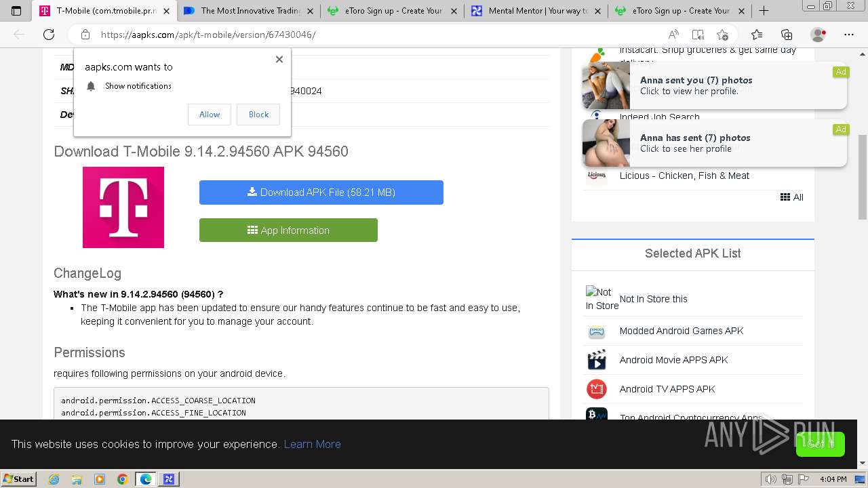The image size is (868, 488).
Task: Click the Edge tab actions menu icon
Action: 16,11
